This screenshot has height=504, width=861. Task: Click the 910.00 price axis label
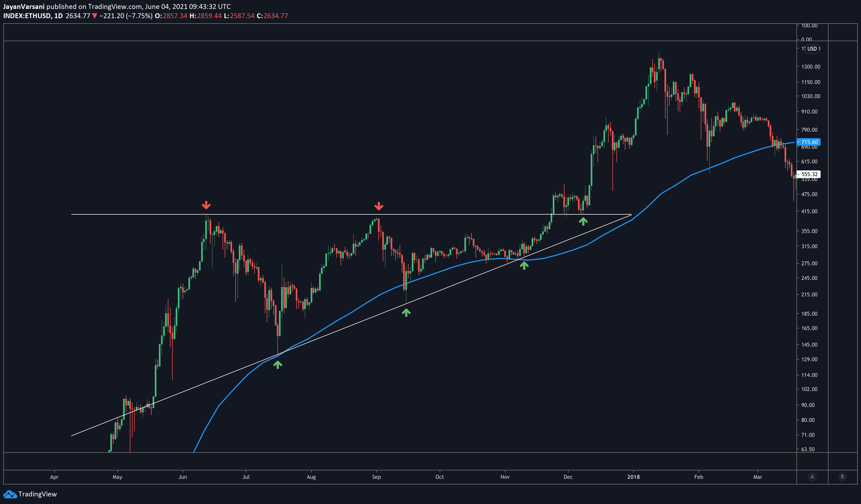809,112
